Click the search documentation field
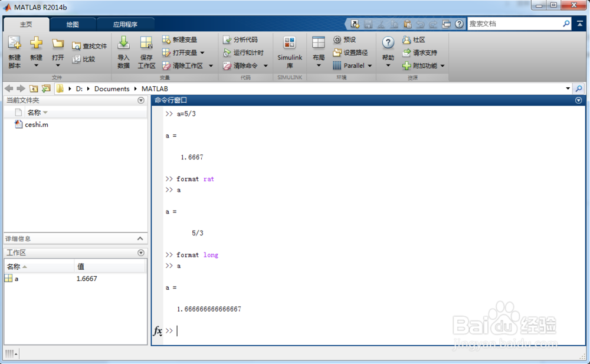590x364 pixels. 514,24
